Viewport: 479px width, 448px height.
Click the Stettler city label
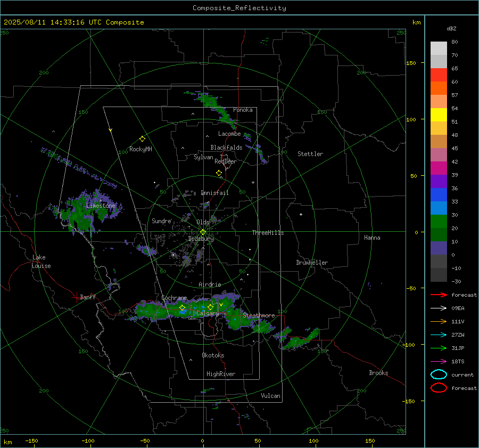310,154
